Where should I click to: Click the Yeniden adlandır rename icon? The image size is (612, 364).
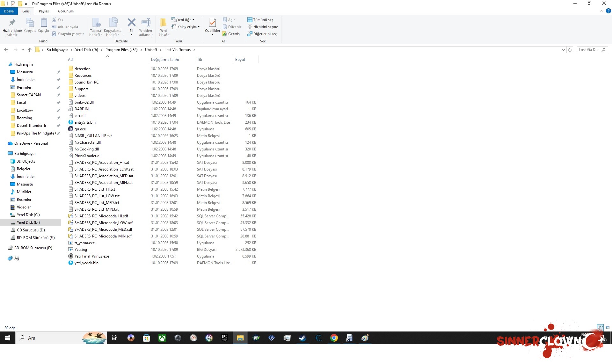coord(146,23)
